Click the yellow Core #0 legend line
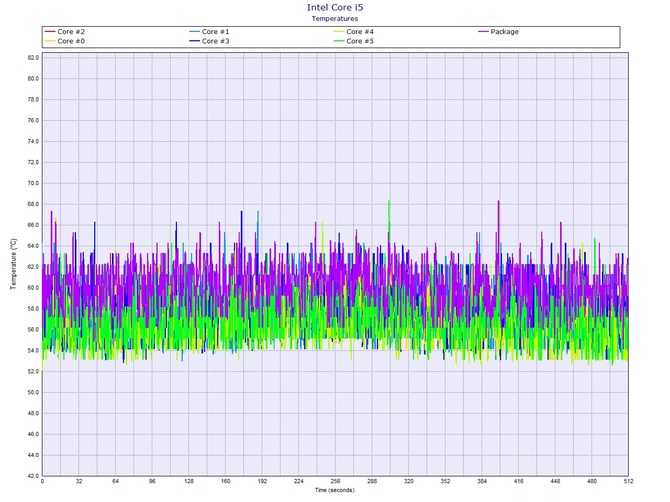 (50, 41)
